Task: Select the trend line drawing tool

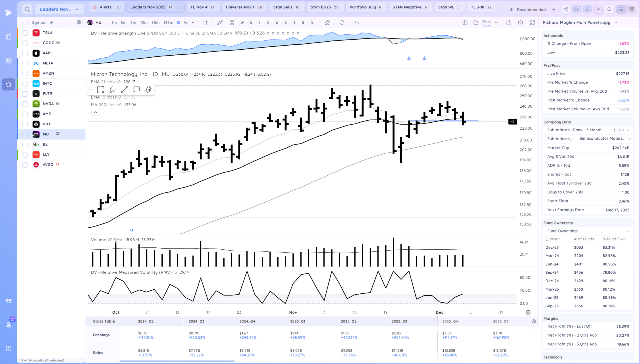Action: 124,89
